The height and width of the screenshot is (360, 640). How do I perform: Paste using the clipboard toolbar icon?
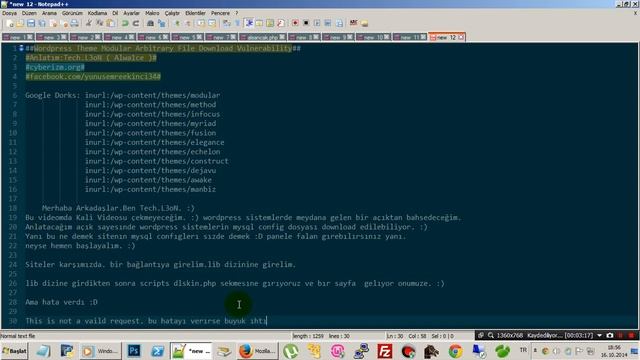click(x=110, y=23)
